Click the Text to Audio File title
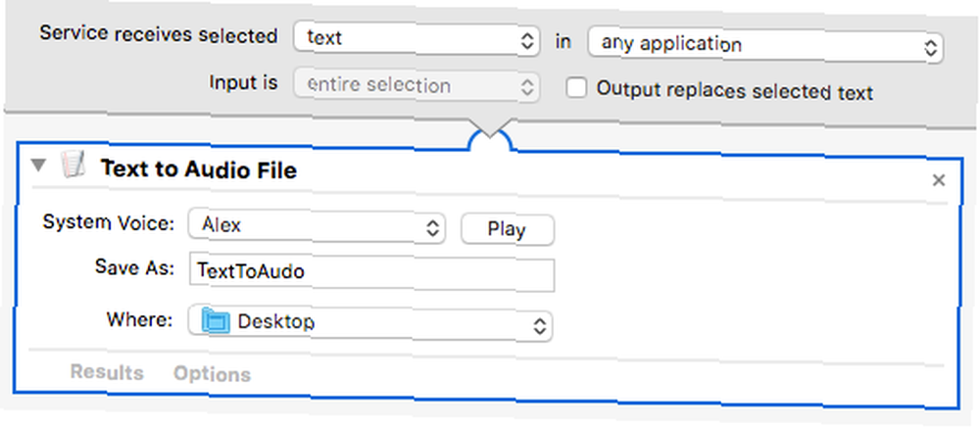The image size is (980, 428). (199, 169)
